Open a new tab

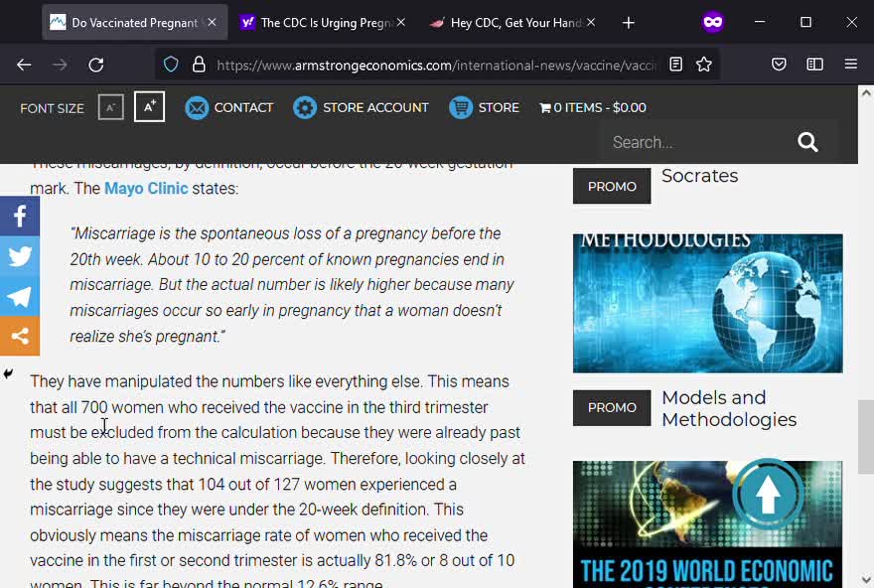[628, 23]
